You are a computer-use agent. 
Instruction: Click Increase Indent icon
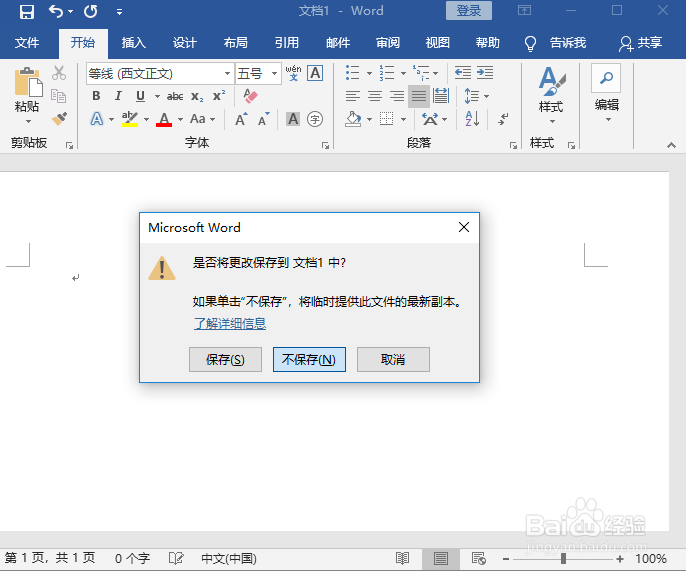(x=485, y=73)
